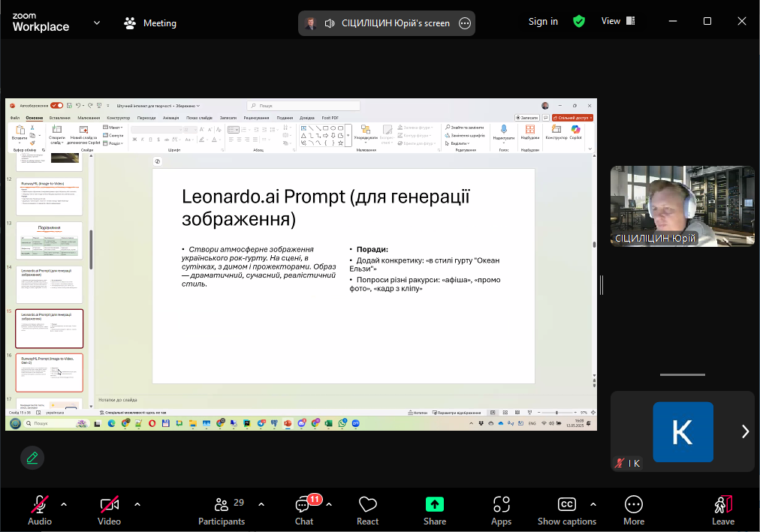The height and width of the screenshot is (532, 760).
Task: Open the Participants panel
Action: 222,510
